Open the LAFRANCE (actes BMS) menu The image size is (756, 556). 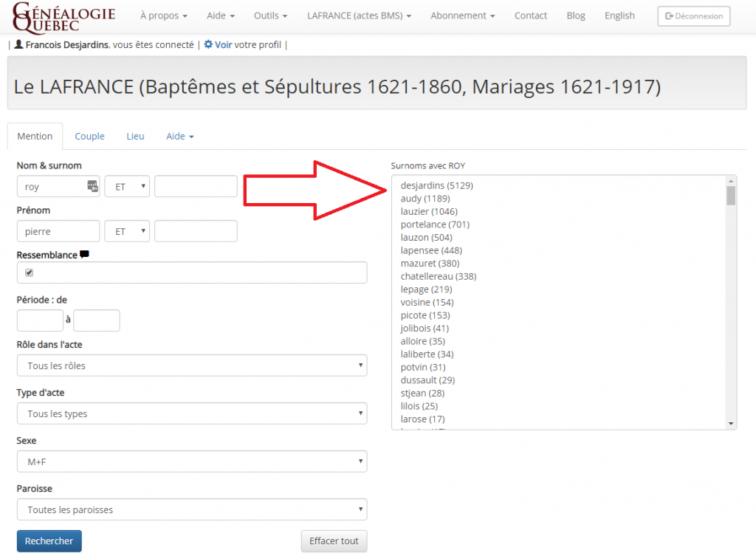[x=360, y=16]
